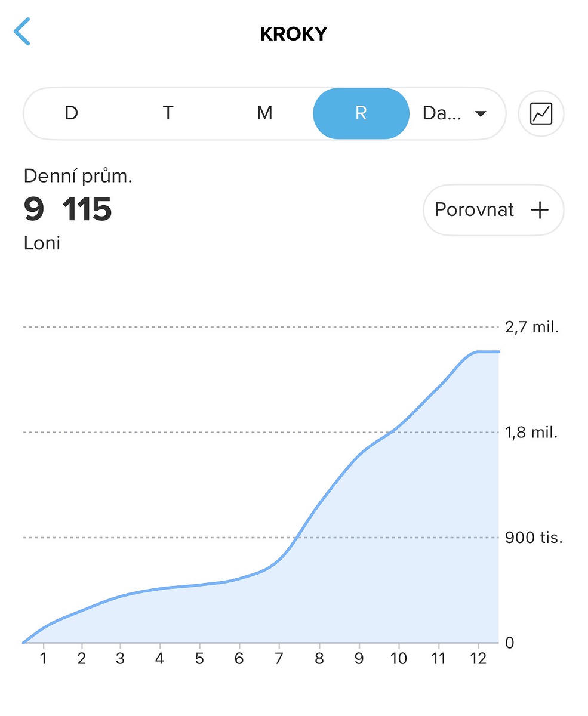The height and width of the screenshot is (716, 588).
Task: Select the M (month) tab
Action: coord(264,113)
